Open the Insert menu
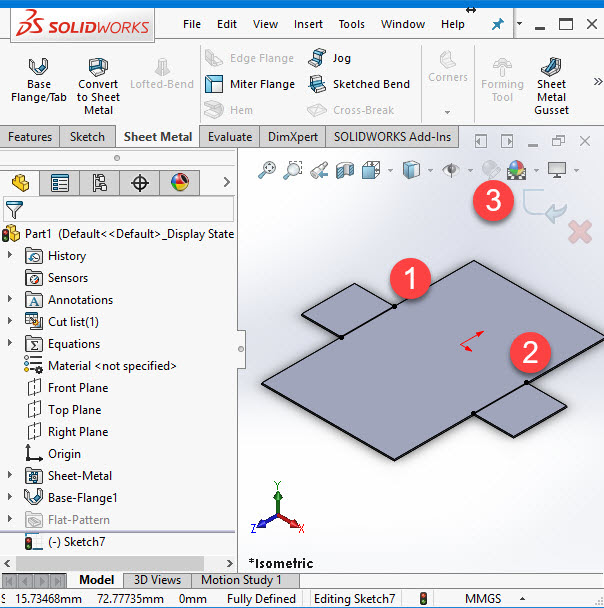Image resolution: width=604 pixels, height=608 pixels. (308, 24)
